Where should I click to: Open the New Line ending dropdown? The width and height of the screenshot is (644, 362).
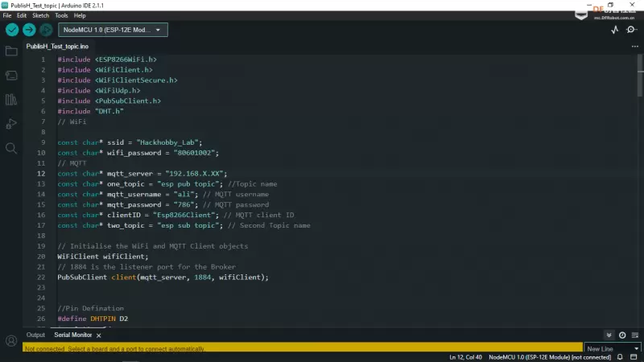[x=610, y=348]
